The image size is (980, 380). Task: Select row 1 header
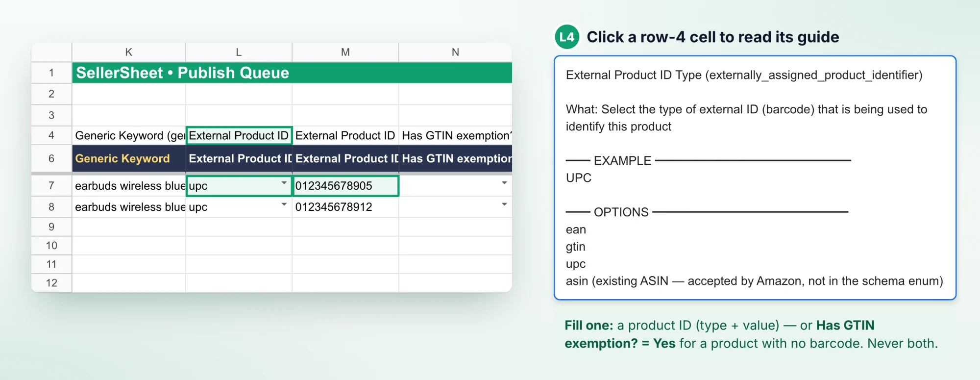51,73
